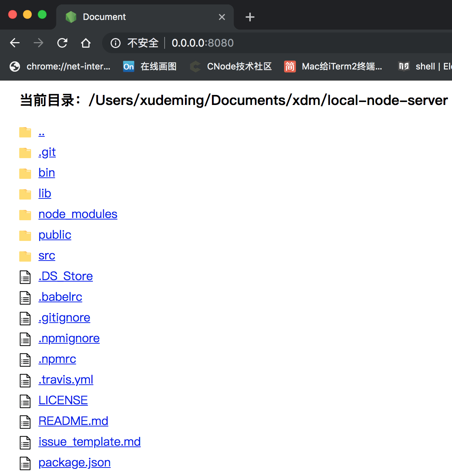452x476 pixels.
Task: Open the 在线画图 bookmark
Action: (x=150, y=67)
